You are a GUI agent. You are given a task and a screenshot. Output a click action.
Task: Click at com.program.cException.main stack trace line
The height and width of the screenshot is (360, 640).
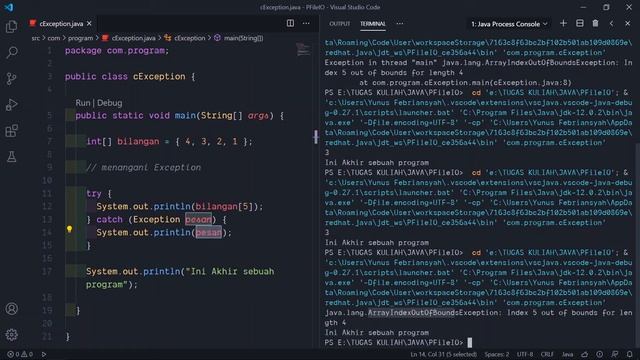coord(465,83)
